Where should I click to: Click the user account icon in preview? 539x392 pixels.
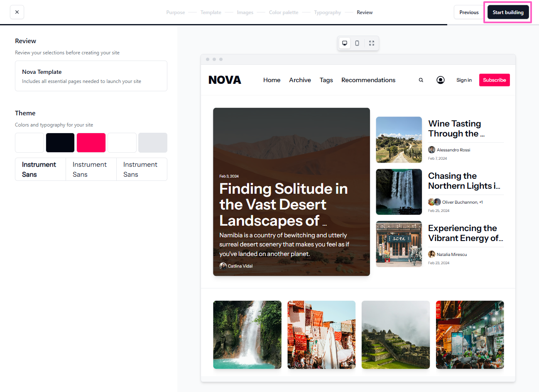point(441,80)
